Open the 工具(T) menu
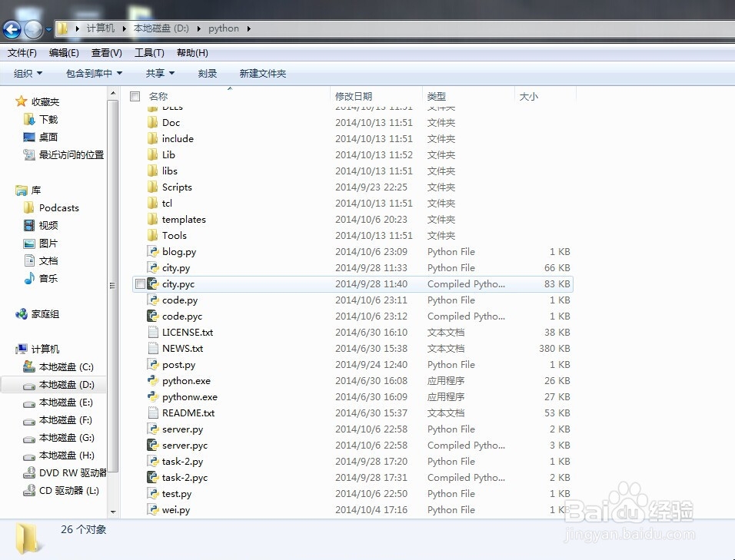735x560 pixels. pyautogui.click(x=148, y=52)
